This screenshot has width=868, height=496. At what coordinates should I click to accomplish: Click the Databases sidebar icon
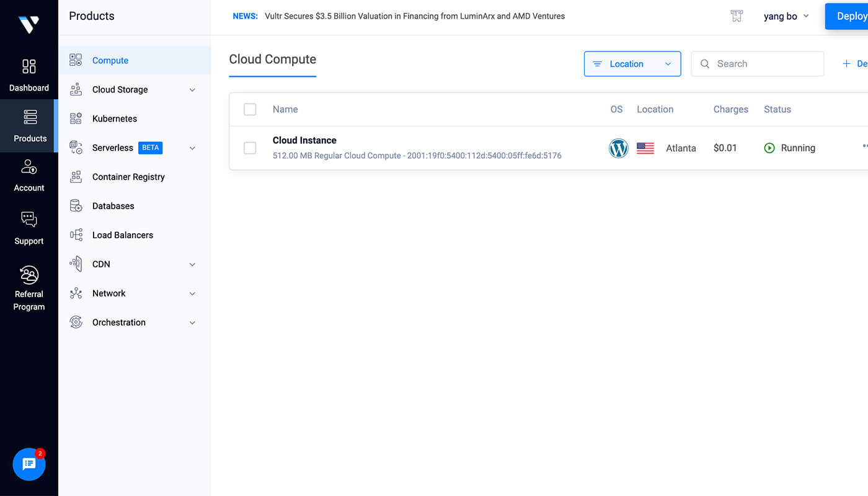[x=76, y=206]
